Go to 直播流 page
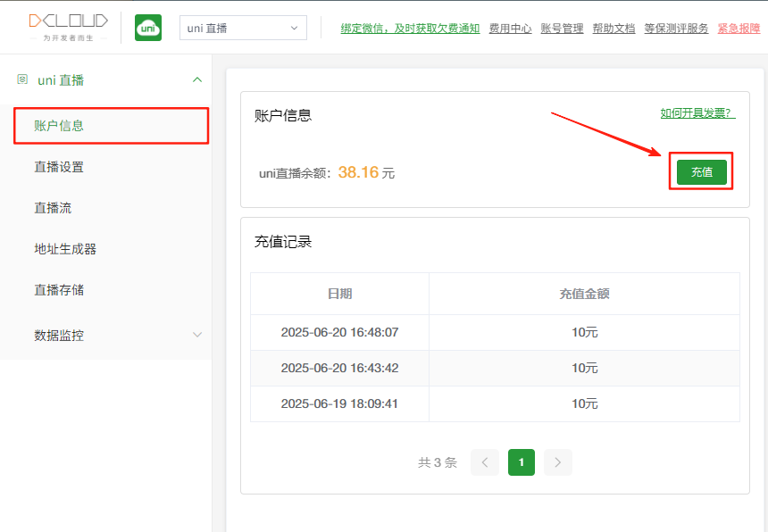 click(53, 208)
